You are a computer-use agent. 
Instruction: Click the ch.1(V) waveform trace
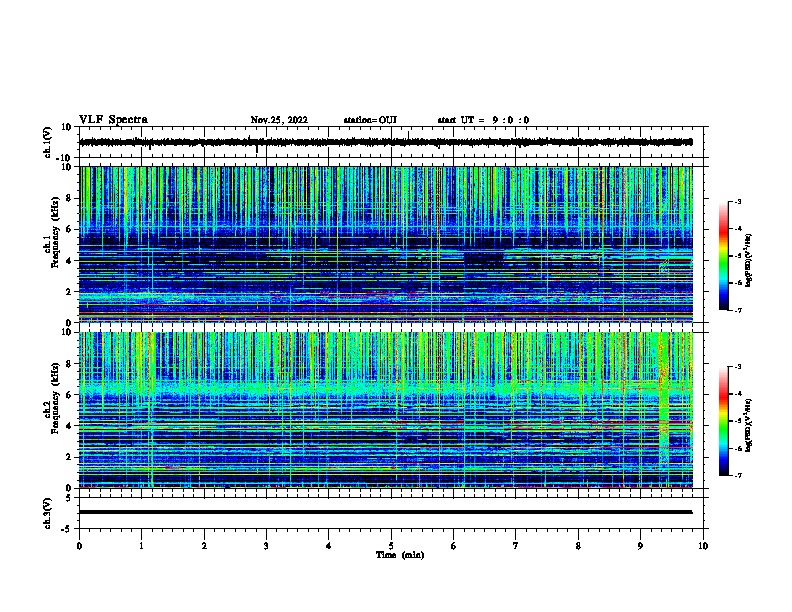pyautogui.click(x=386, y=142)
